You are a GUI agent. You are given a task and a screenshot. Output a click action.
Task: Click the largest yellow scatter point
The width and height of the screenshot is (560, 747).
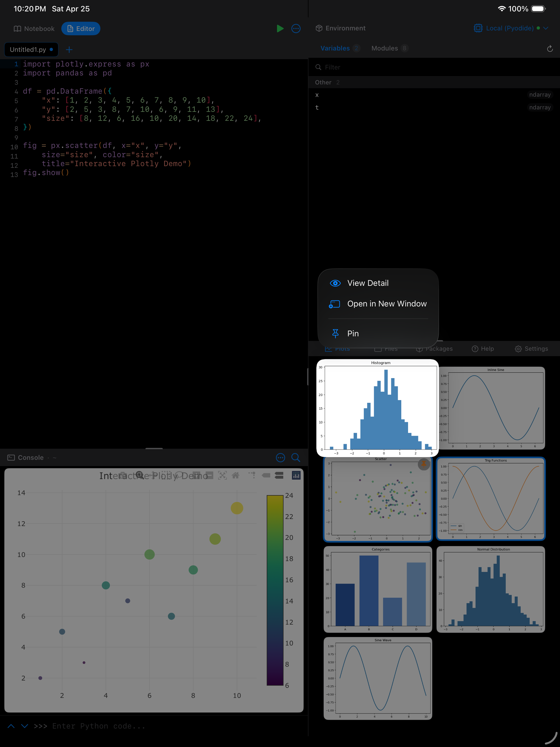(237, 508)
